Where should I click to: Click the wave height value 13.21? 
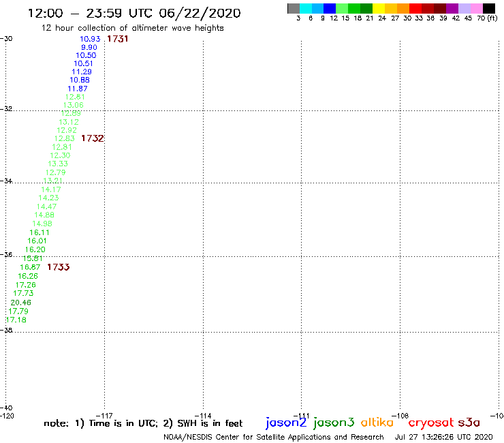click(52, 181)
